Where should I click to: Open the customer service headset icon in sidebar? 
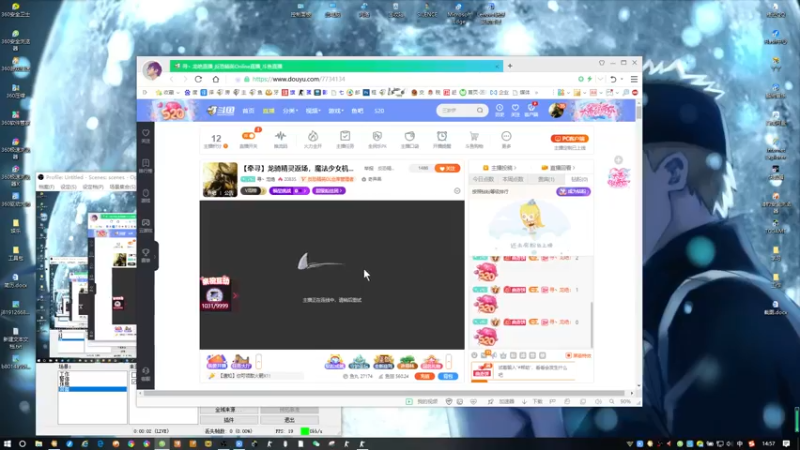(x=145, y=373)
